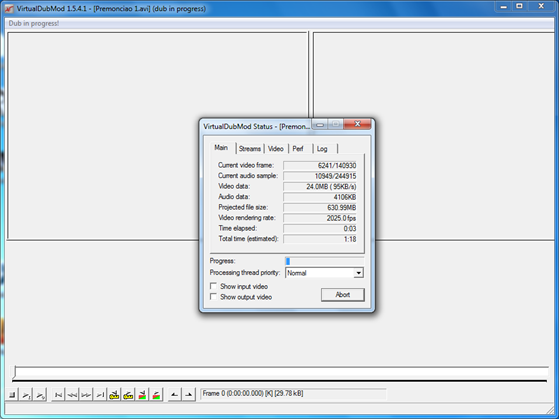Click the Time elapsed value 0:03
Viewport: 559px width, 419px height.
coord(320,229)
